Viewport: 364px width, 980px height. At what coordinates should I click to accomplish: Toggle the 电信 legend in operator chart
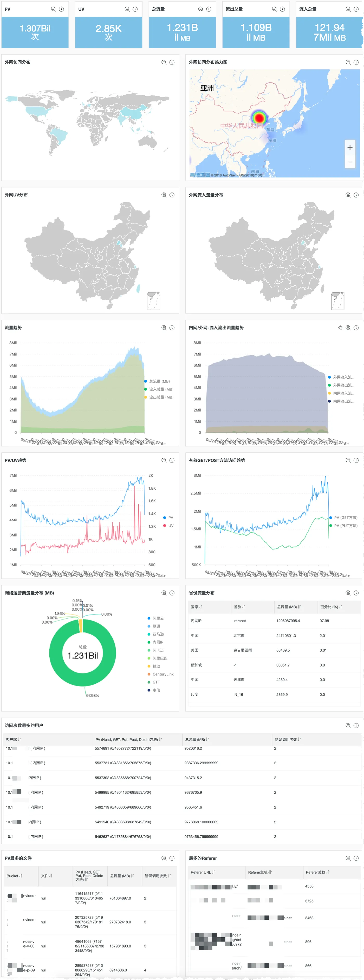pyautogui.click(x=154, y=690)
